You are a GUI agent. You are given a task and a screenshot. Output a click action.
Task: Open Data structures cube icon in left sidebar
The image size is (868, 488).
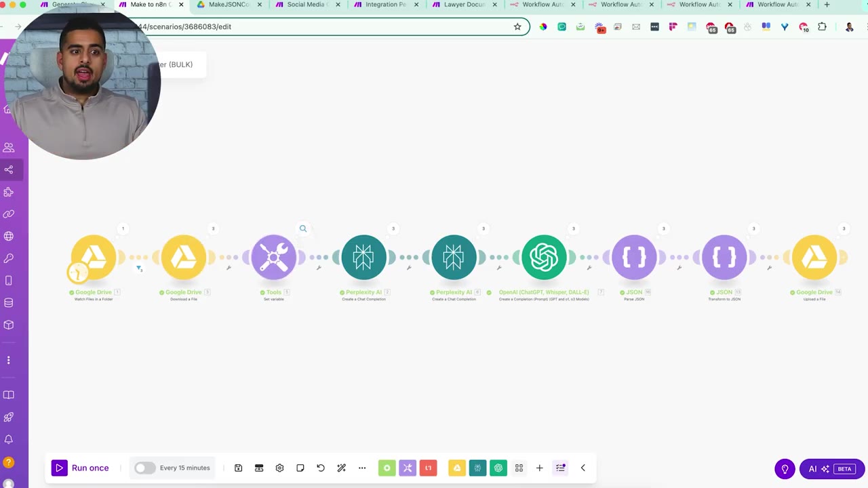pyautogui.click(x=9, y=325)
